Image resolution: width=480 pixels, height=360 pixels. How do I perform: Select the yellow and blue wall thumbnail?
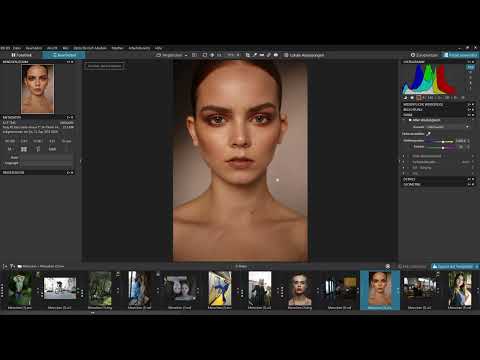(x=220, y=289)
